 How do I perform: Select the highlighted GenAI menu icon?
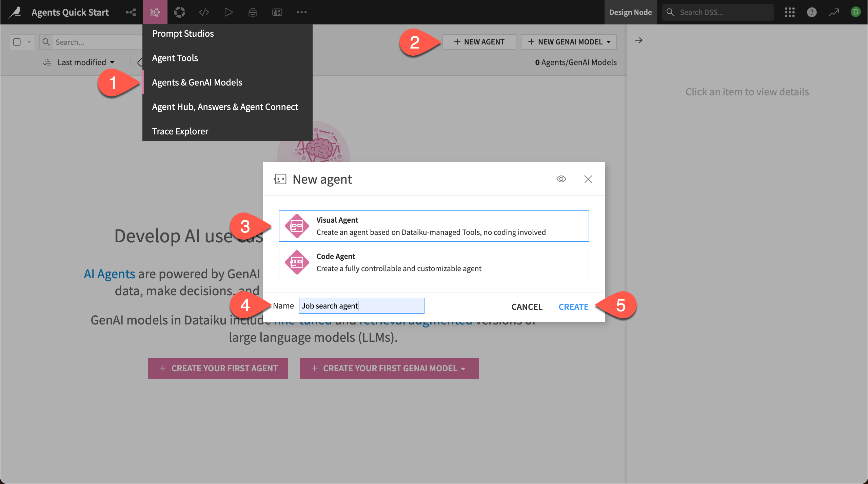tap(155, 12)
